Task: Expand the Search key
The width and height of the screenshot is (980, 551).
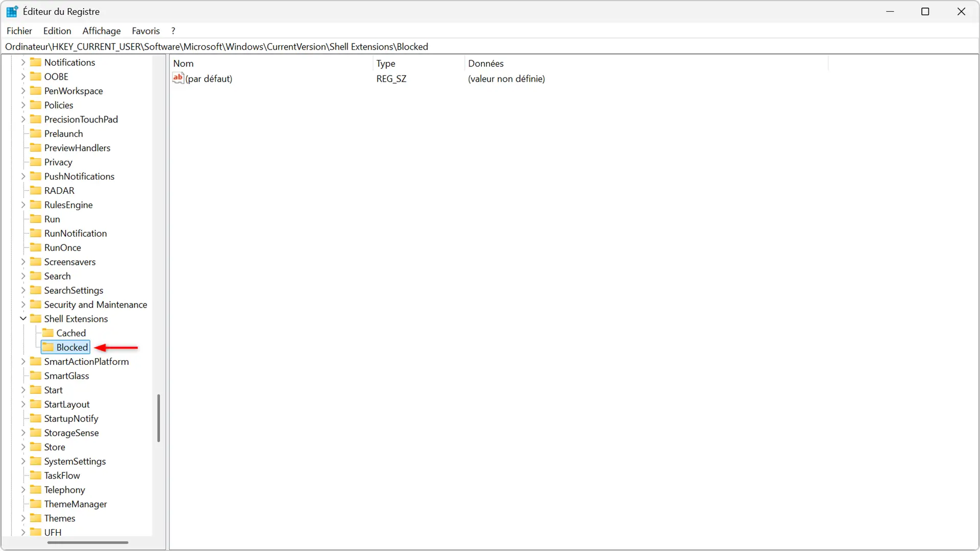Action: click(23, 276)
